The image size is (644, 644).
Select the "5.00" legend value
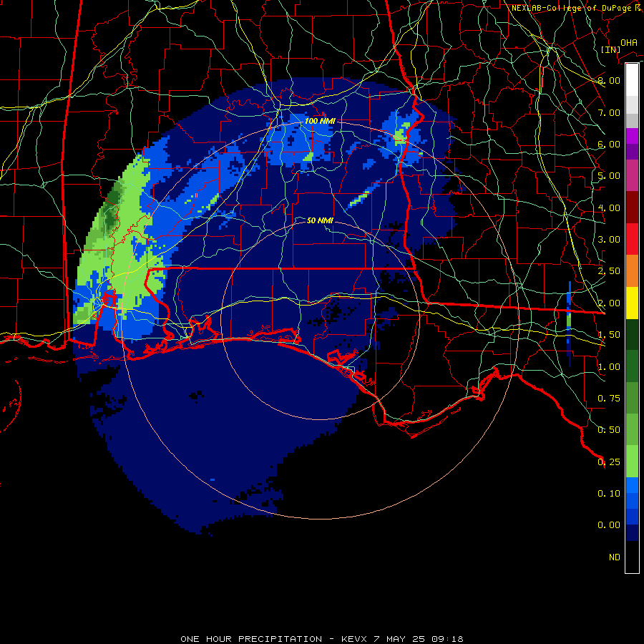pyautogui.click(x=609, y=176)
